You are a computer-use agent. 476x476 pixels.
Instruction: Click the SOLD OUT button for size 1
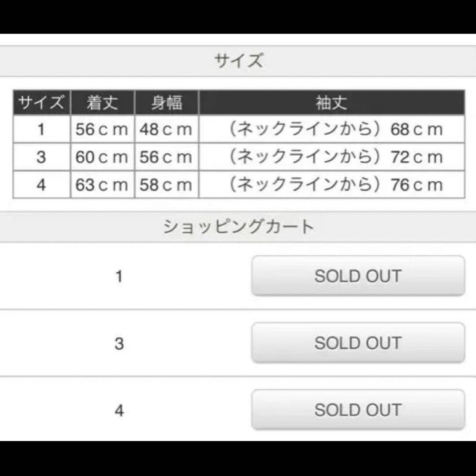[x=358, y=276]
